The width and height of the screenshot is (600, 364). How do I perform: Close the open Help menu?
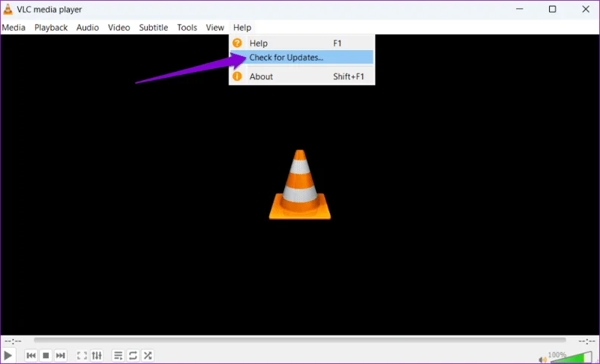point(242,28)
